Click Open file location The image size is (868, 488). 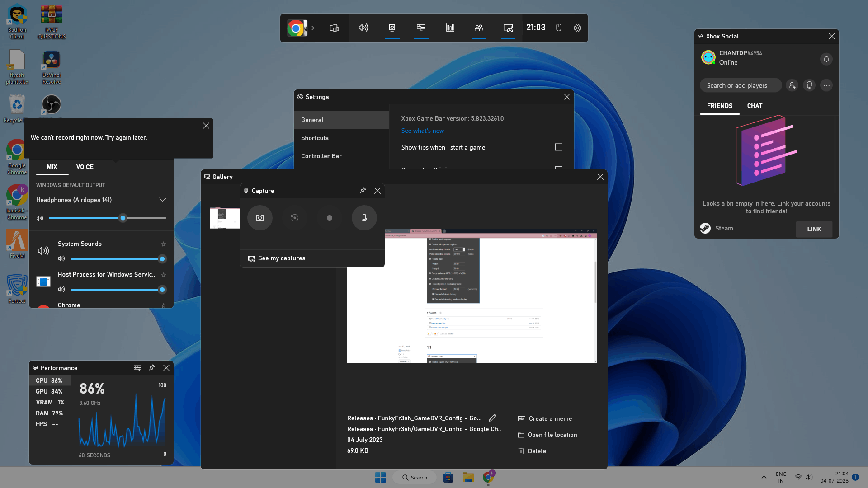coord(547,435)
